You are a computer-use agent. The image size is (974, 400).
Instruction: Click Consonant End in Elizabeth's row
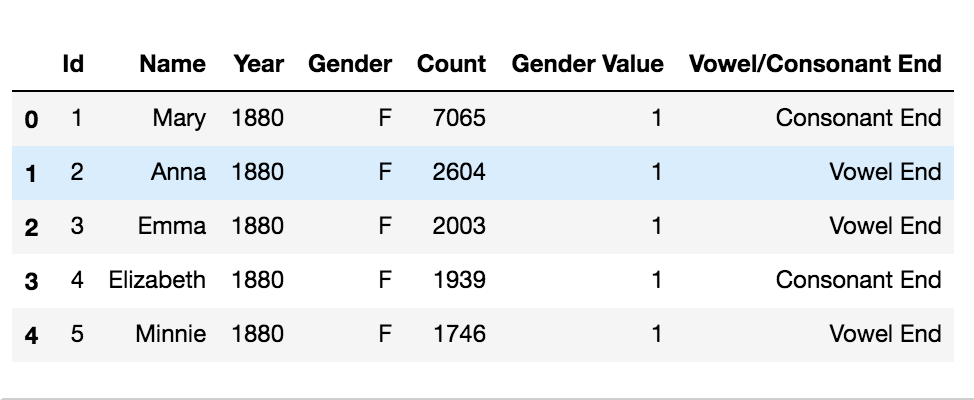pyautogui.click(x=858, y=280)
